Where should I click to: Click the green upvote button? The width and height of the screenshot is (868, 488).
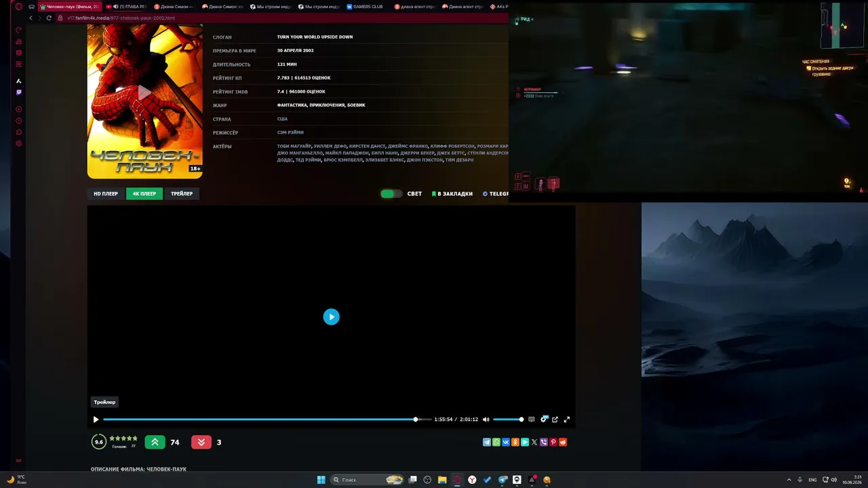[x=155, y=442]
